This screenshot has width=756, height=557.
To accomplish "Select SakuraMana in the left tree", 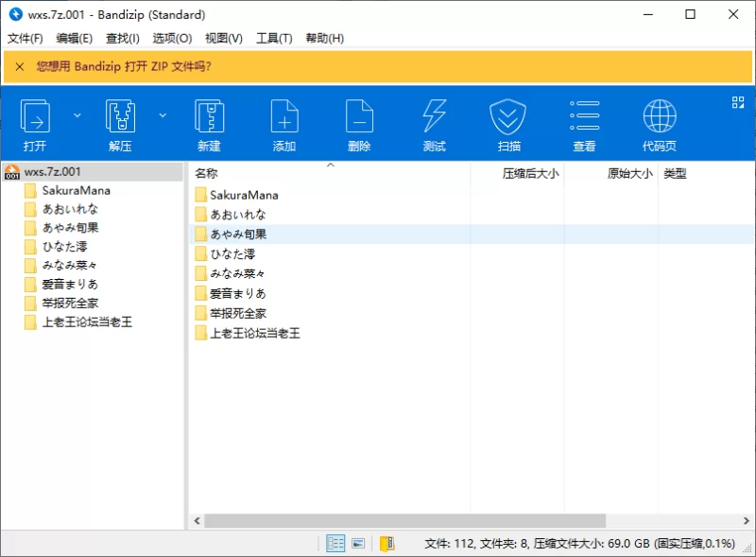I will click(x=77, y=191).
